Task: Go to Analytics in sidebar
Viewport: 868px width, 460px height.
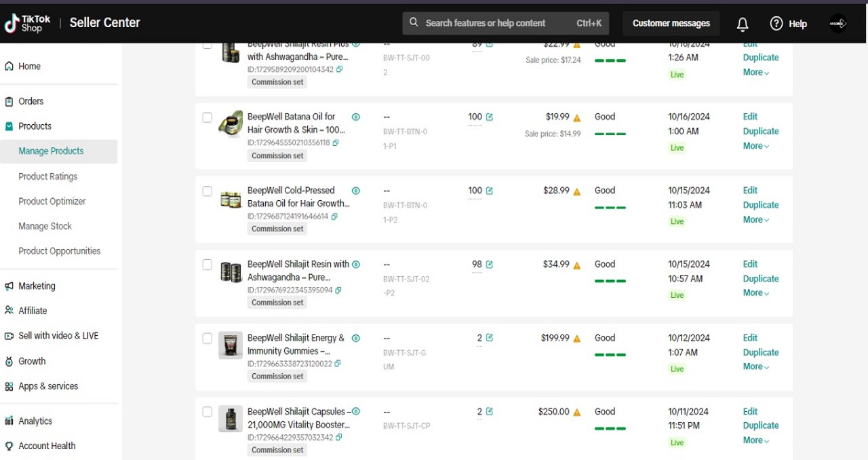Action: tap(35, 421)
